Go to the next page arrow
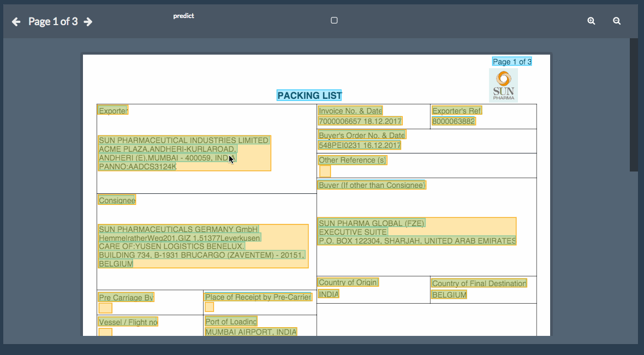644x355 pixels. tap(88, 22)
